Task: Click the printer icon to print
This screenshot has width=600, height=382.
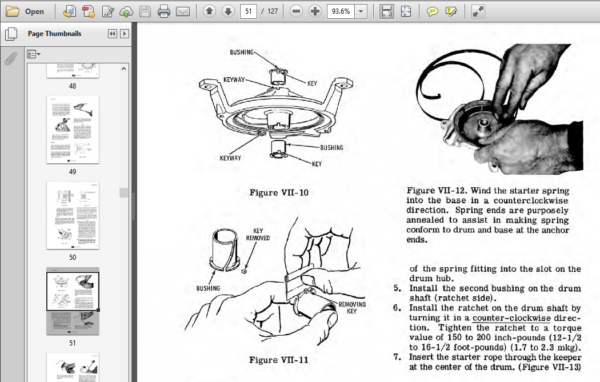Action: [164, 11]
